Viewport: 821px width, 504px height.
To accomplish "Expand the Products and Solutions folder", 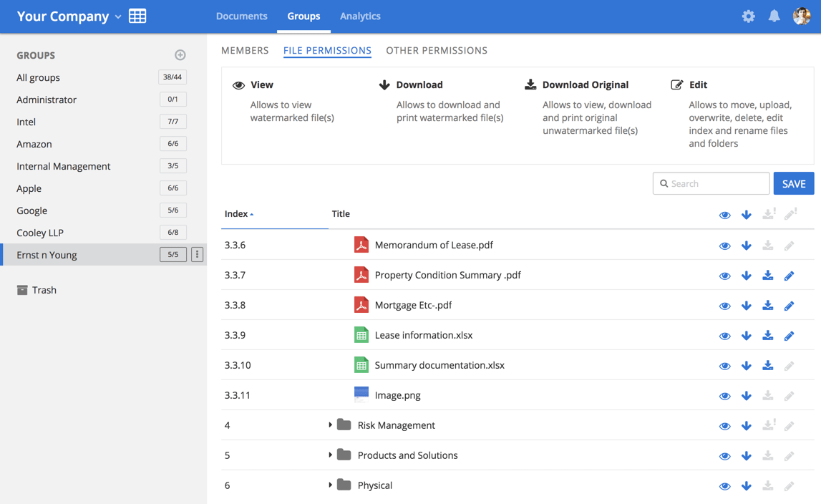I will 330,455.
